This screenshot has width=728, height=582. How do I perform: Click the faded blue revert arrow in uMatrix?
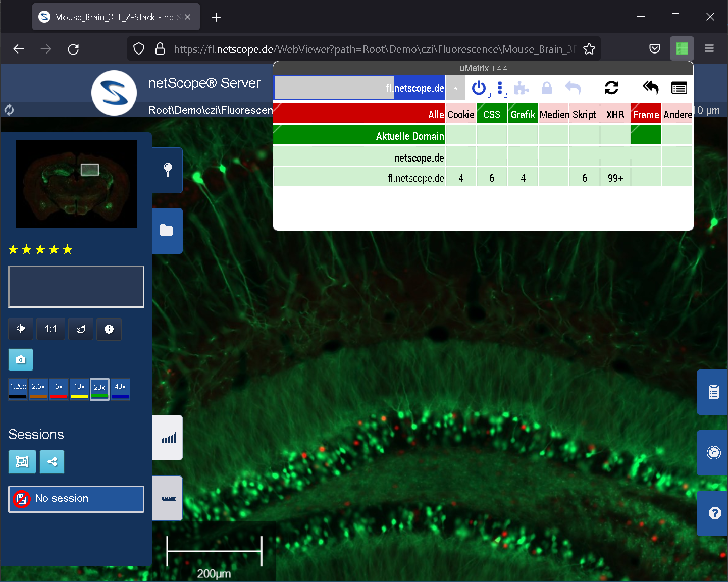click(x=573, y=88)
